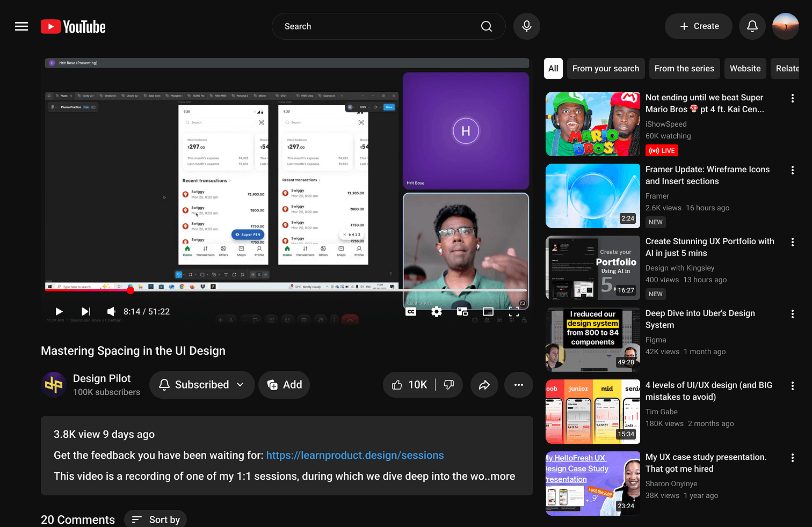
Task: Open 4 levels of UI/UX design title
Action: (x=709, y=391)
